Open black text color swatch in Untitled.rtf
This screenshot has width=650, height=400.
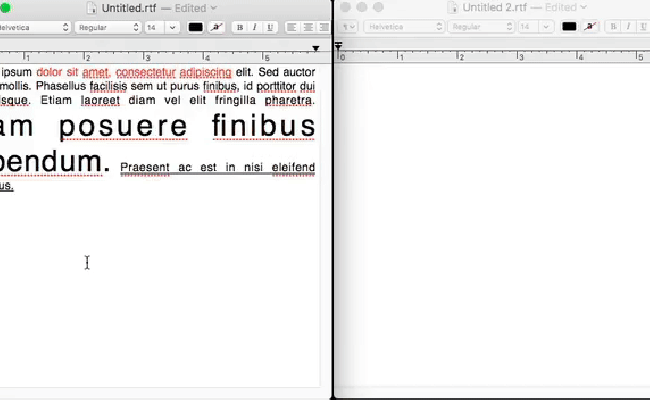[195, 27]
